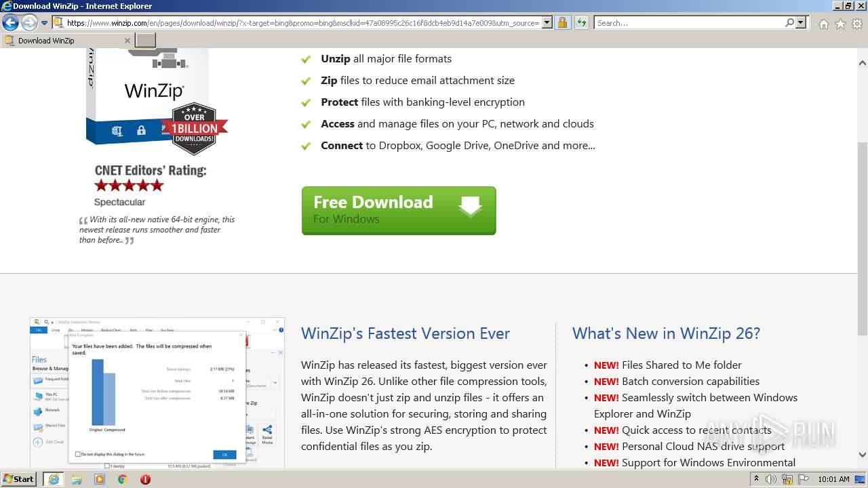Go to the Home page icon
868x488 pixels.
tap(823, 24)
